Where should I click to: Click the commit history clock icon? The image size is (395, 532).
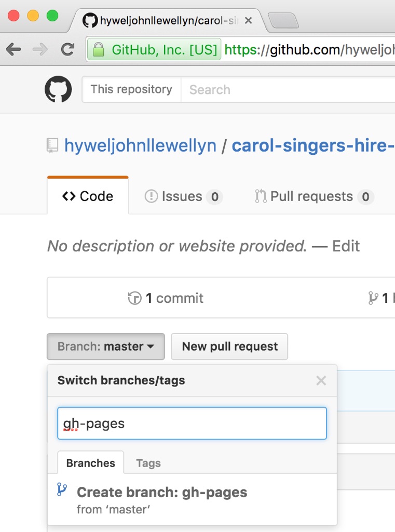pos(134,298)
